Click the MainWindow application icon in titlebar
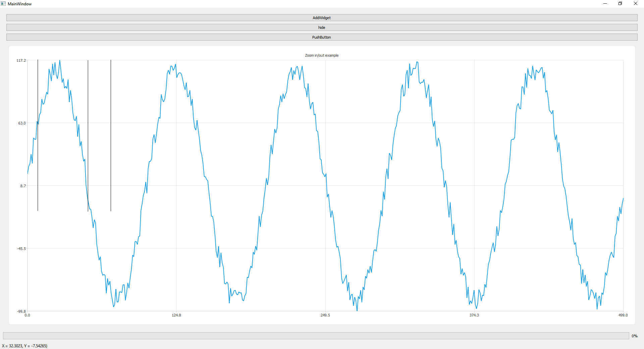Screen dimensions: 644x349 pos(3,4)
